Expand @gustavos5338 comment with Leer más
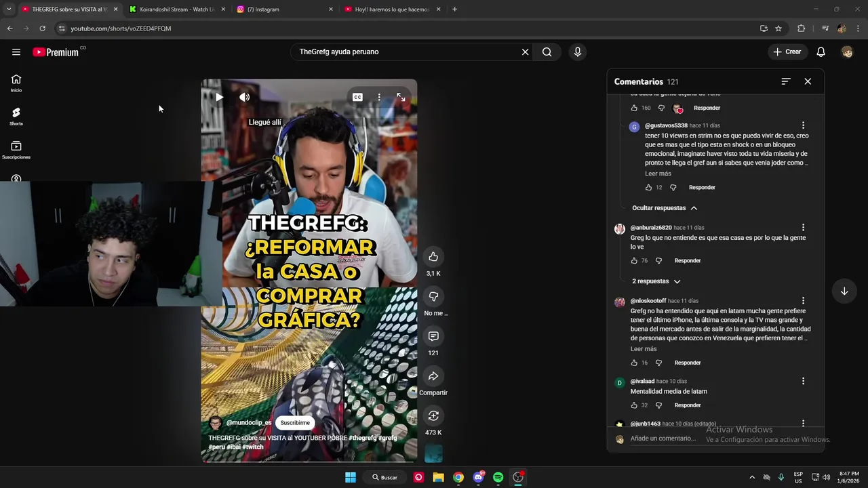 tap(658, 174)
